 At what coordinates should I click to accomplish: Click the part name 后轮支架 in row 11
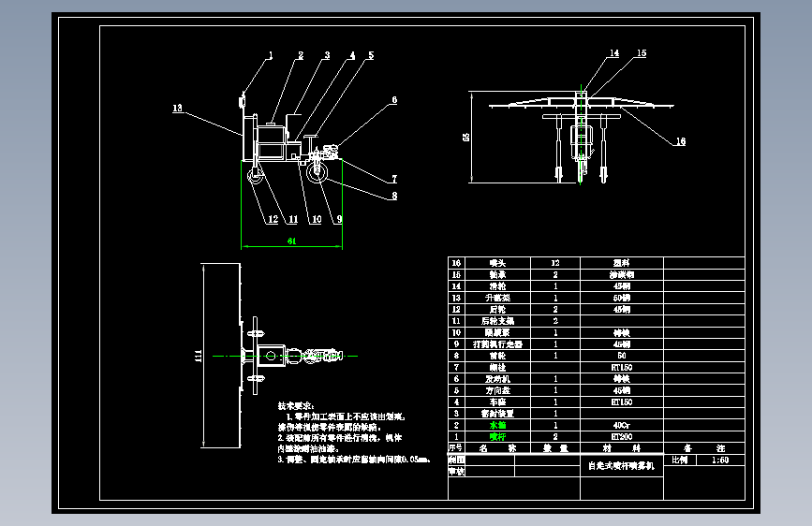coord(497,321)
